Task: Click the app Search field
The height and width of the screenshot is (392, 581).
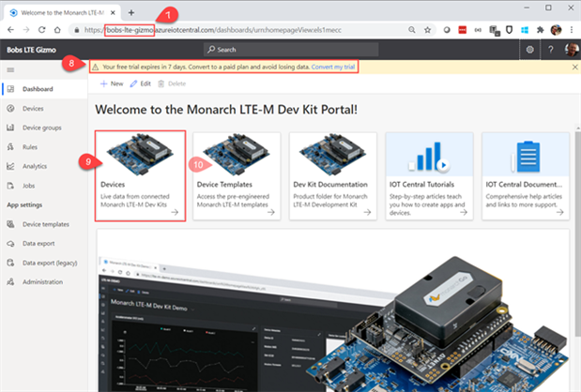Action: tap(291, 49)
